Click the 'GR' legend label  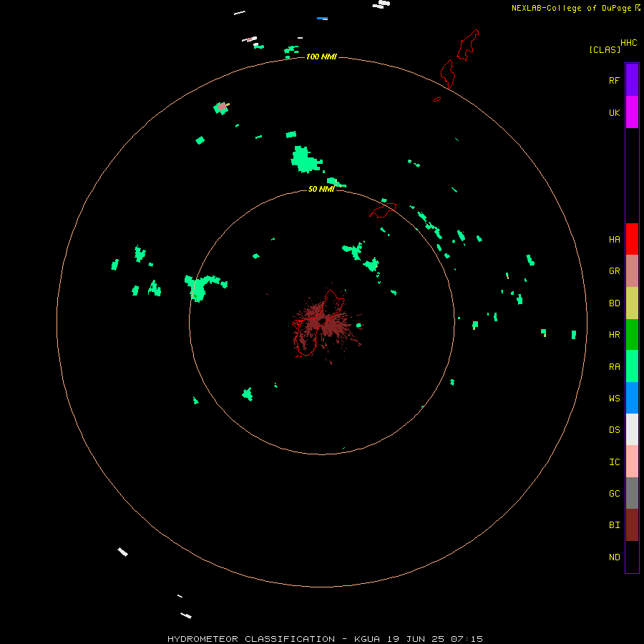[614, 271]
